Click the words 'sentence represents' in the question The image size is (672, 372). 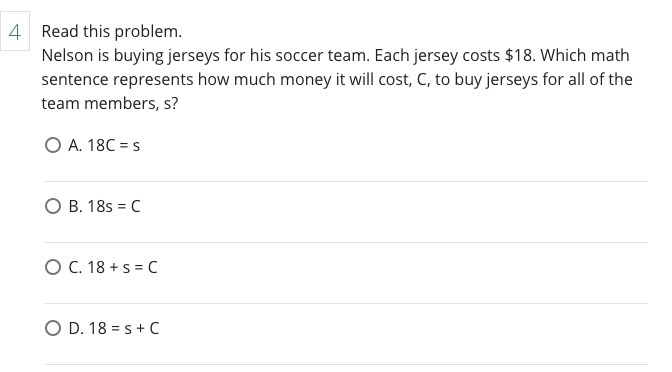(x=117, y=80)
